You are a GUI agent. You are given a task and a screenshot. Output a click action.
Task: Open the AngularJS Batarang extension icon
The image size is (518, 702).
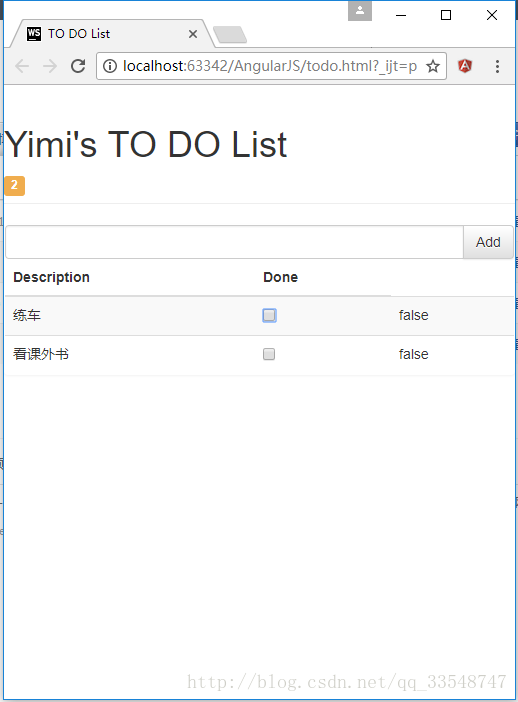(465, 66)
